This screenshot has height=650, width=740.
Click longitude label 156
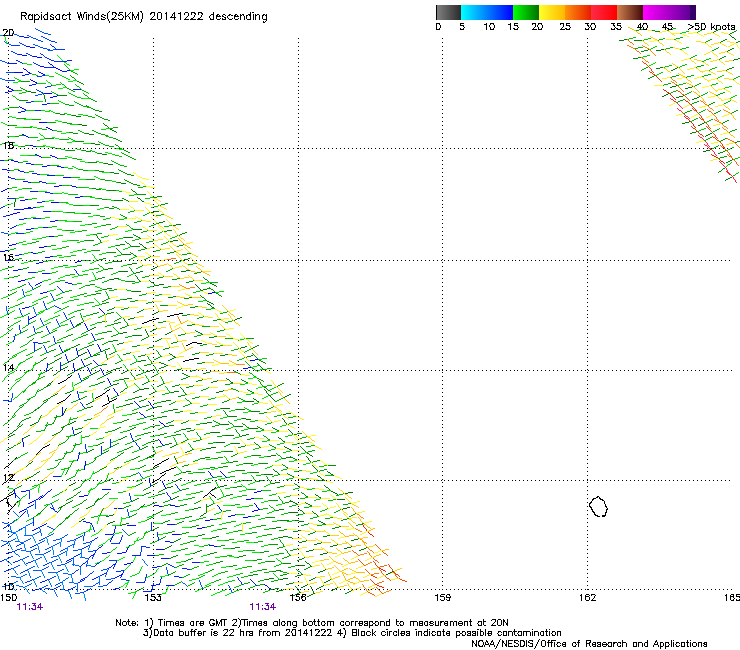(298, 598)
